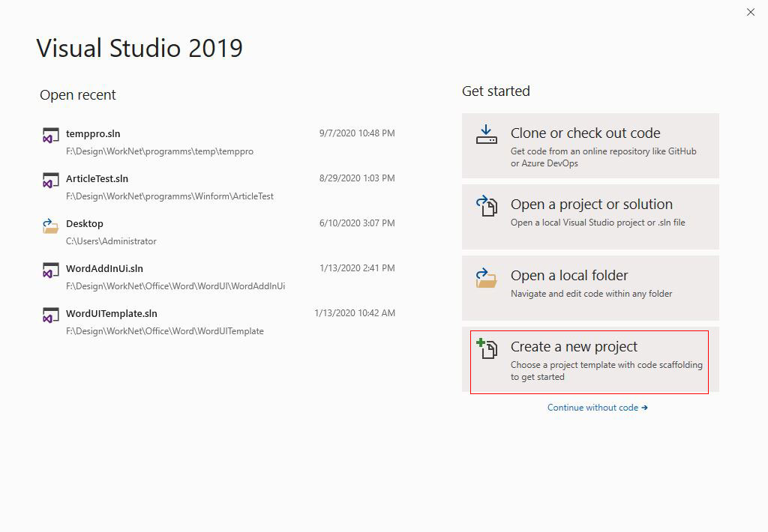
Task: Click the Open recent heading
Action: click(78, 95)
